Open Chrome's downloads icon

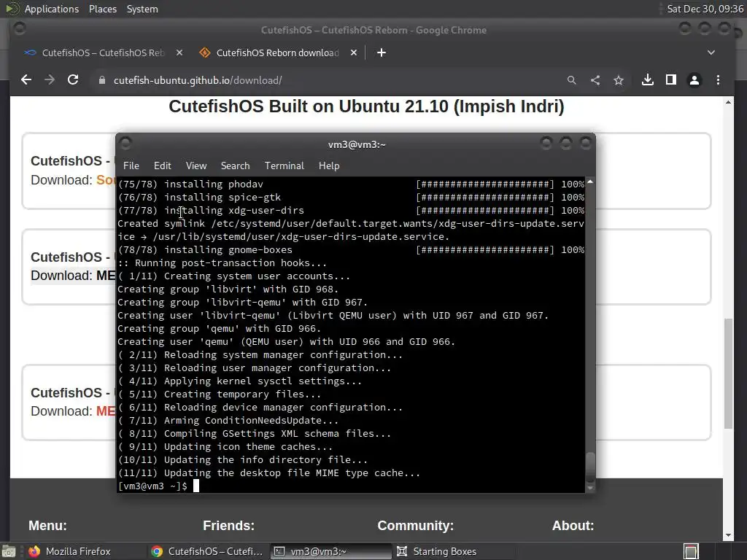[648, 80]
